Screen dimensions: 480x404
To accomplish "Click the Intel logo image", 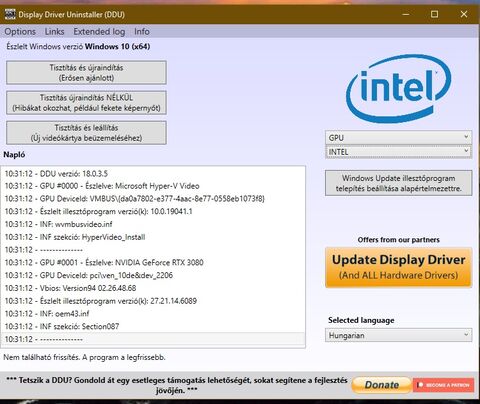I will (x=398, y=88).
